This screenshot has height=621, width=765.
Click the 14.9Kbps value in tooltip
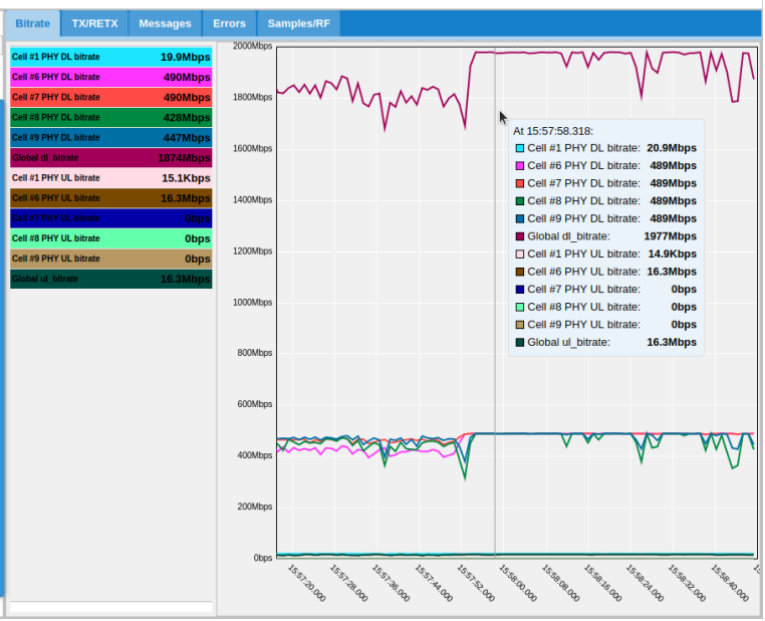(x=672, y=254)
